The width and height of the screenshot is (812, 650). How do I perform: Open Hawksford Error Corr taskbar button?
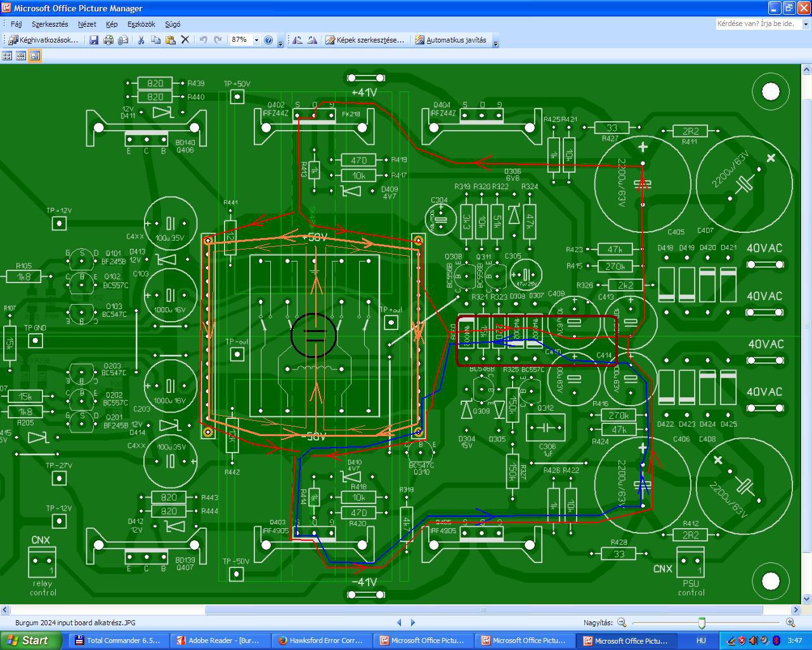(x=321, y=640)
